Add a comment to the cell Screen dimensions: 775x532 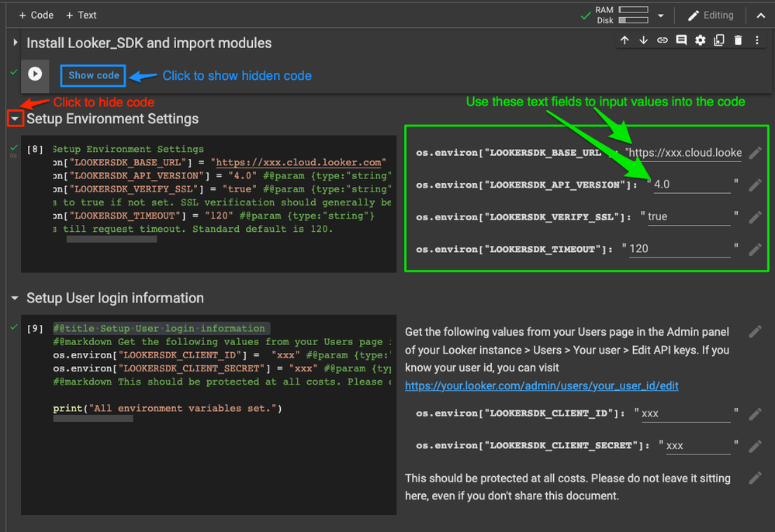(681, 40)
